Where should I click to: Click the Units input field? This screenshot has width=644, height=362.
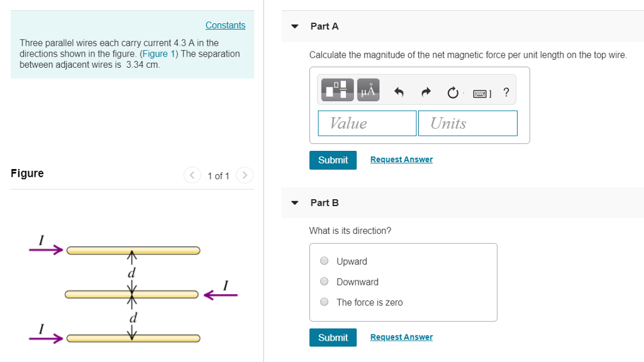coord(467,123)
